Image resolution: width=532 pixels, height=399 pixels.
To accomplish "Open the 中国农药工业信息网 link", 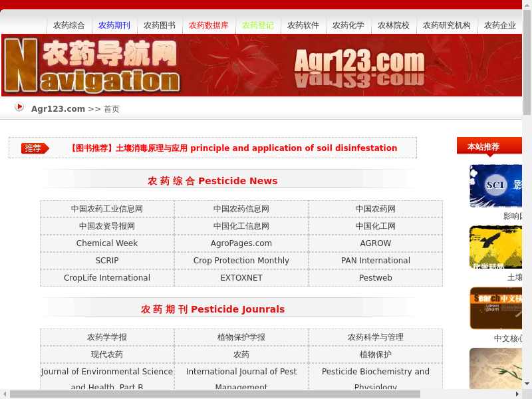I will tap(107, 209).
